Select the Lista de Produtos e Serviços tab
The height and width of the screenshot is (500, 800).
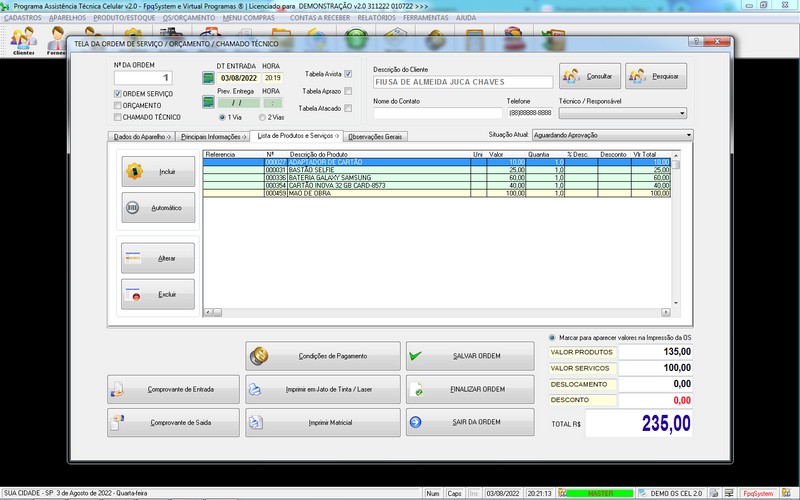tap(297, 136)
